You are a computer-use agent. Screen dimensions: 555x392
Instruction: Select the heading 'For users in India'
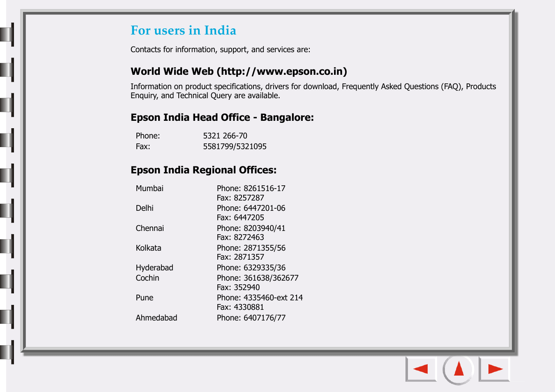point(183,30)
